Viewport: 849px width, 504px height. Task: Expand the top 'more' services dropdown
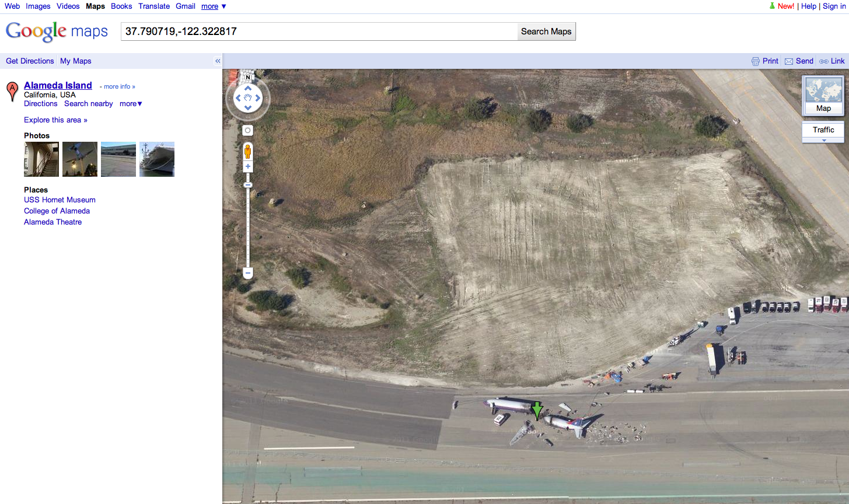click(214, 6)
